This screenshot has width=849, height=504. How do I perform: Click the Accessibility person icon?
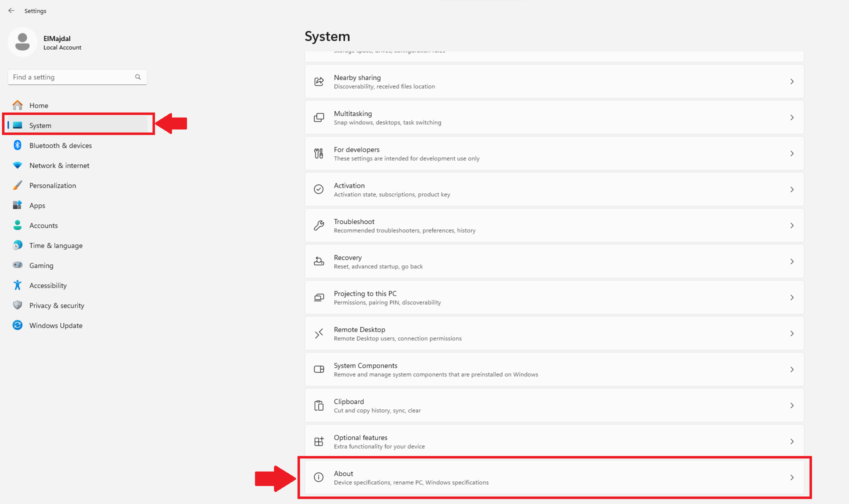(x=17, y=285)
